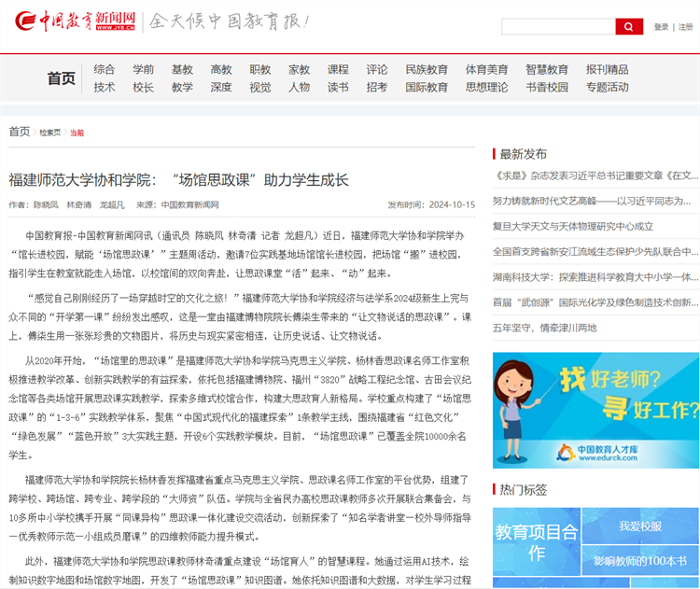Screen dimensions: 700x589
Task: Click the article title 福建师范大学协和学院
Action: click(x=178, y=180)
